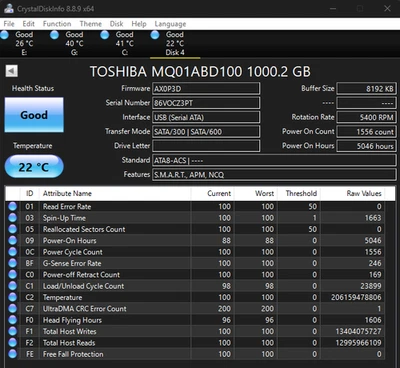Switch to drive G: tab at 40 °C
Image resolution: width=400 pixels, height=368 pixels.
click(x=74, y=43)
